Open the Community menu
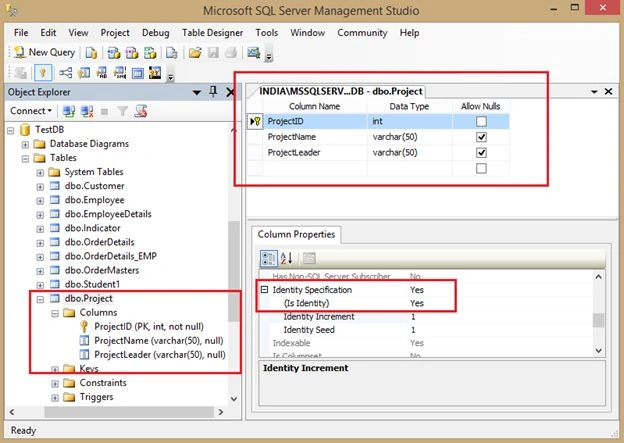624x443 pixels. pos(362,33)
